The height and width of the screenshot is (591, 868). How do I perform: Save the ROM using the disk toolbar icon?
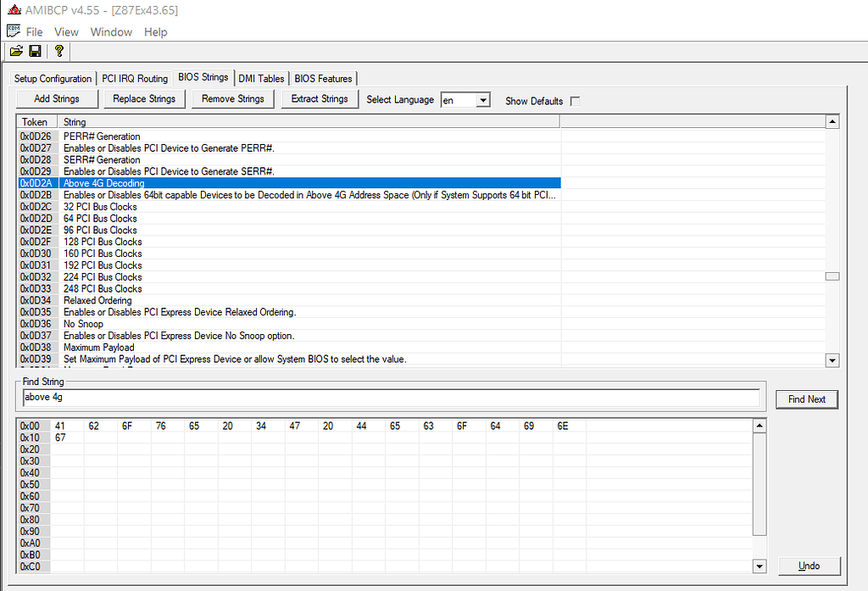click(x=35, y=51)
